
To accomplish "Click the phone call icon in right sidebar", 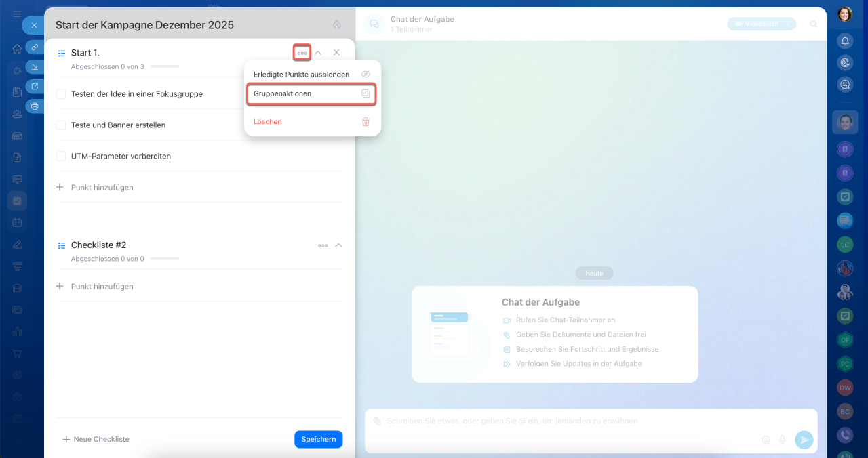I will click(845, 435).
